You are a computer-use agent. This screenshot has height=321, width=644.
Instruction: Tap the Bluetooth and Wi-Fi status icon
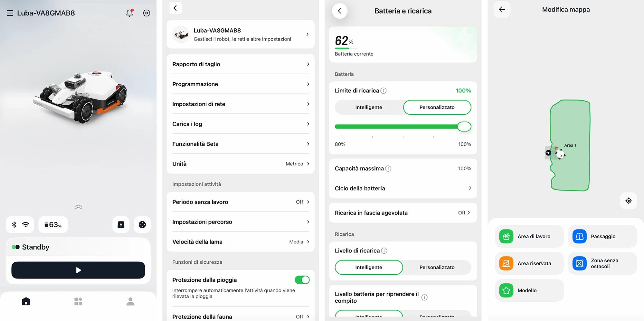click(20, 224)
